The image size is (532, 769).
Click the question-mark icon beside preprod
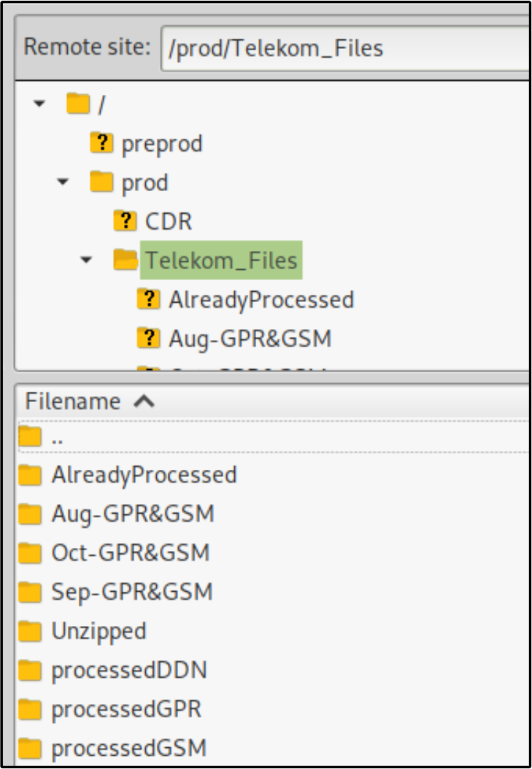pos(101,143)
